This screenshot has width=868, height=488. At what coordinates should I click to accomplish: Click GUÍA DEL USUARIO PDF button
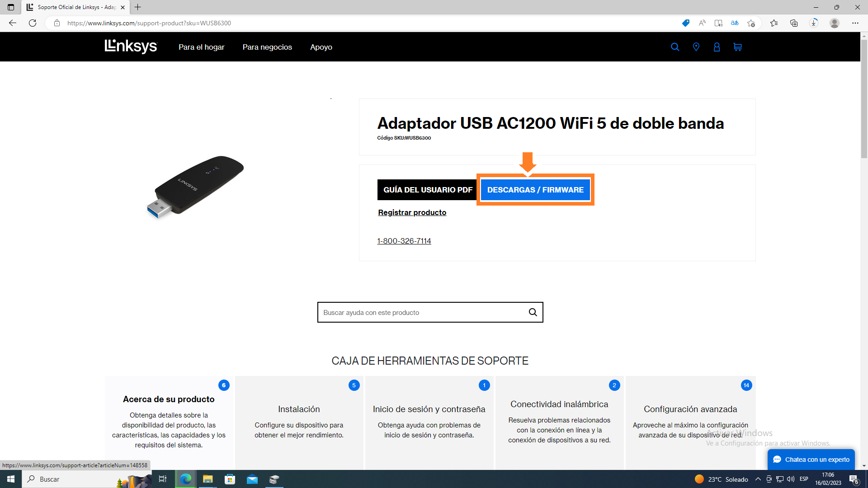pyautogui.click(x=428, y=190)
